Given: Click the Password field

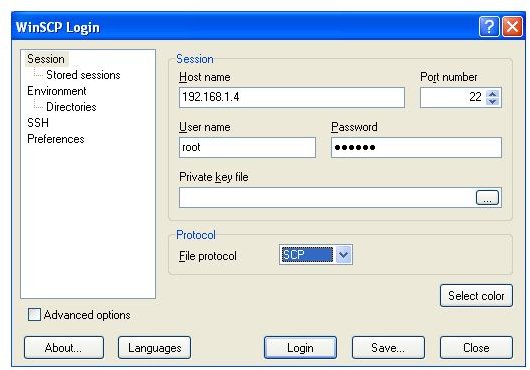Looking at the screenshot, I should 416,147.
